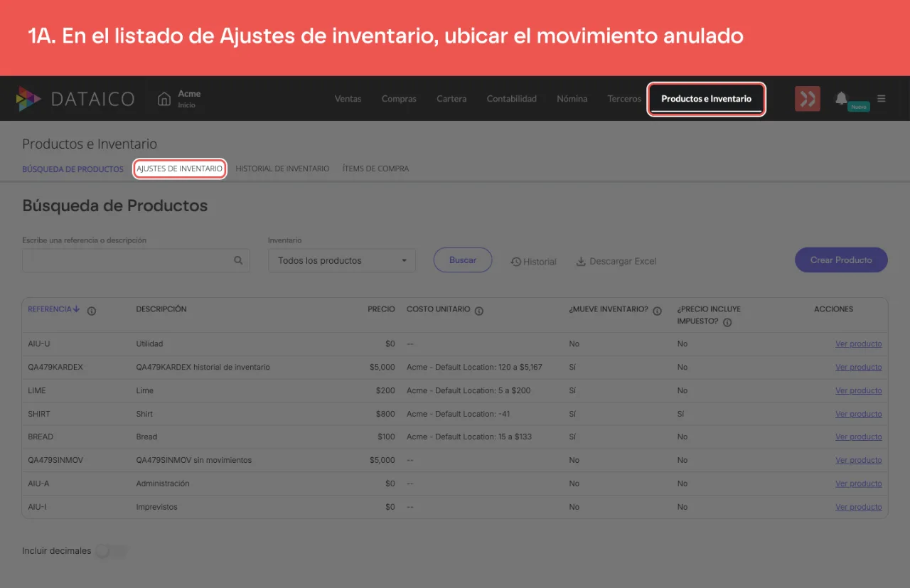Image resolution: width=910 pixels, height=588 pixels.
Task: Open the Cartera menu
Action: pos(451,99)
